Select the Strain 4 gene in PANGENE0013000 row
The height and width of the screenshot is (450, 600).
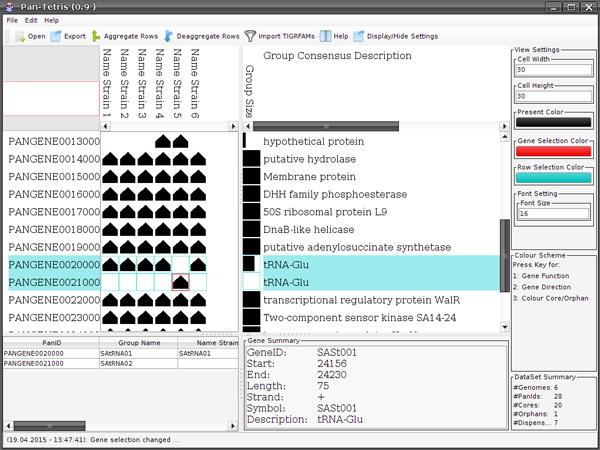point(163,142)
